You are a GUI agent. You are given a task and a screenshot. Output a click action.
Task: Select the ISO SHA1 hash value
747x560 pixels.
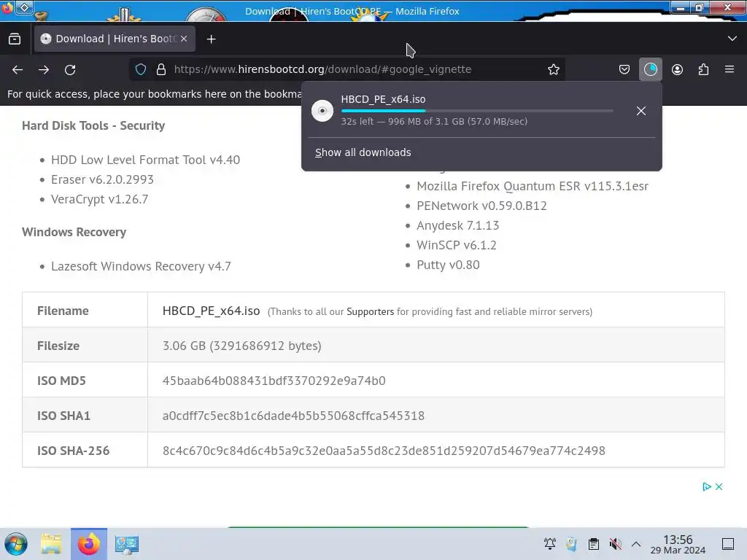(x=293, y=416)
